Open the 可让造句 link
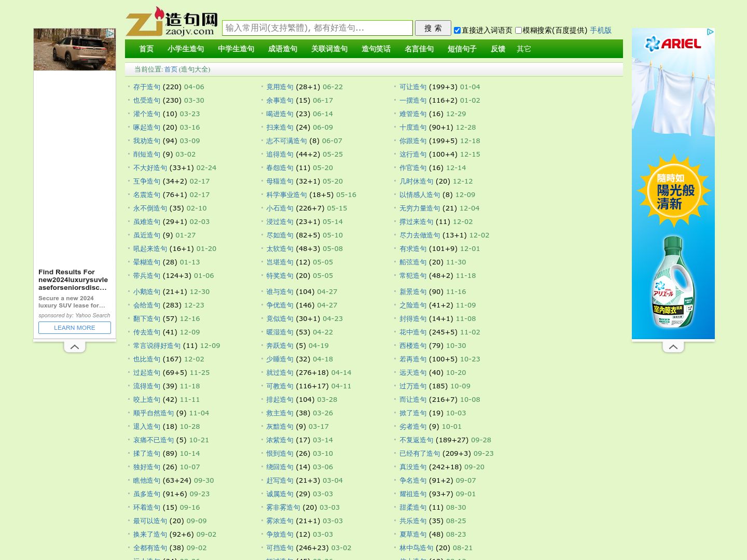 click(413, 87)
